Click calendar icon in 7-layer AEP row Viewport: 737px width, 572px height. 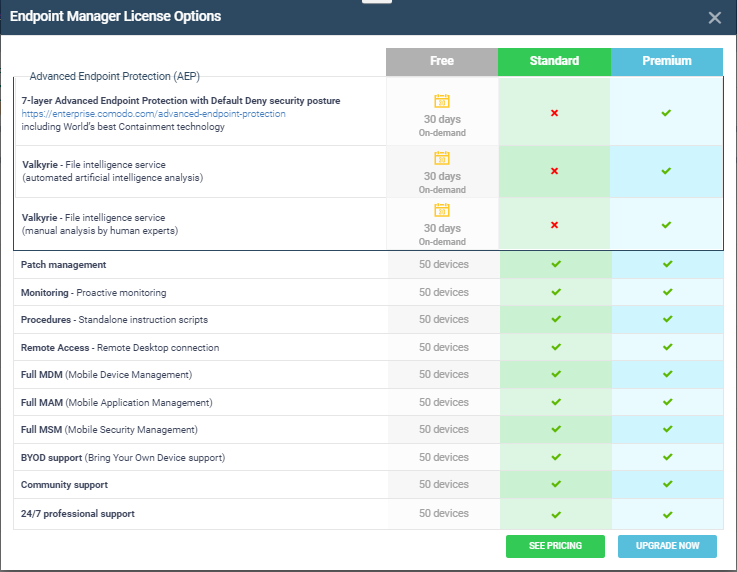pyautogui.click(x=442, y=101)
